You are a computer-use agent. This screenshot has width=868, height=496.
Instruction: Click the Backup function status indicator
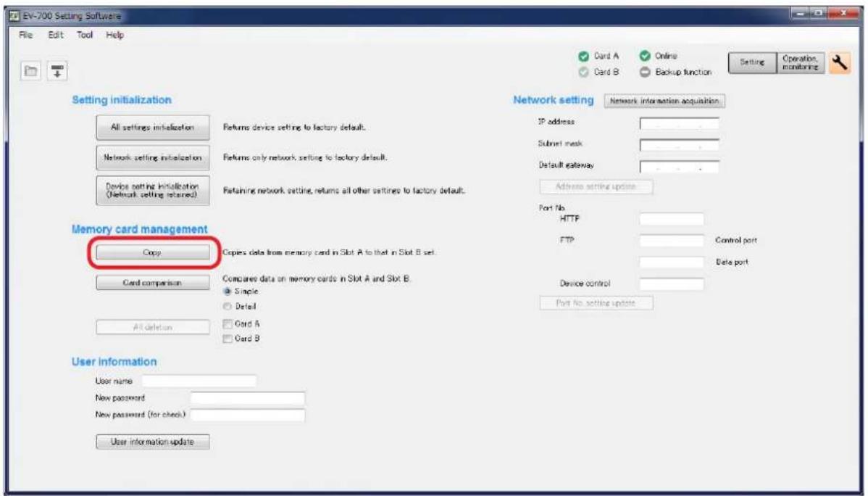click(644, 72)
